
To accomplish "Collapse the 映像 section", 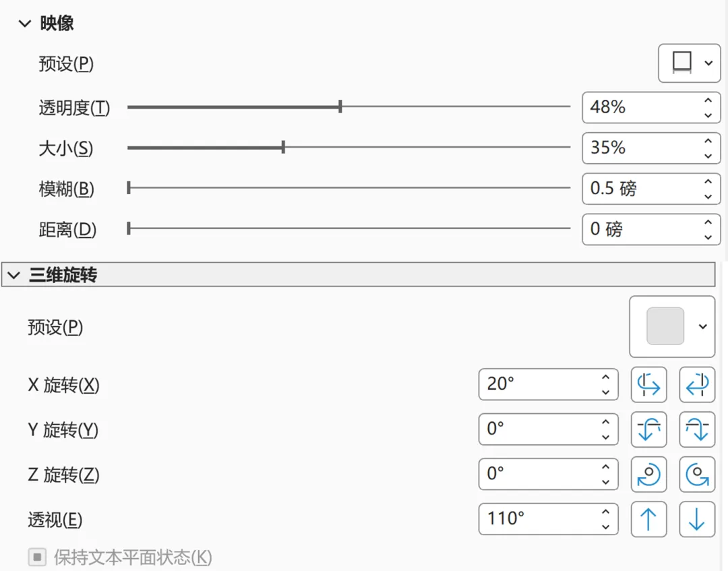I will [x=25, y=24].
